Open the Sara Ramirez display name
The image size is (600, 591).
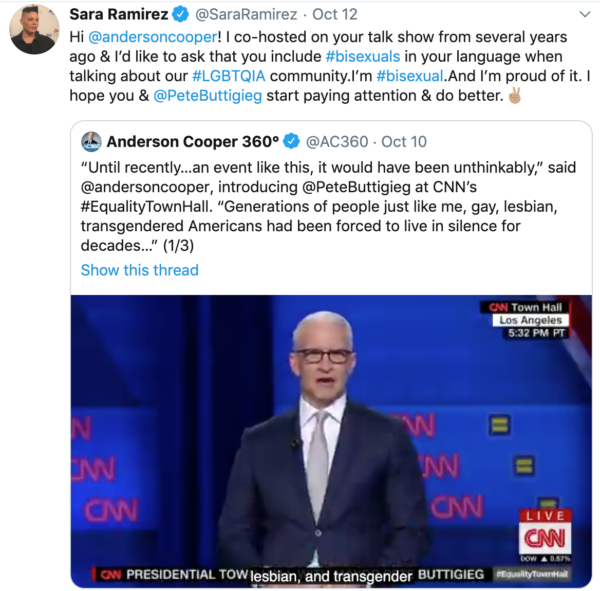tap(119, 14)
